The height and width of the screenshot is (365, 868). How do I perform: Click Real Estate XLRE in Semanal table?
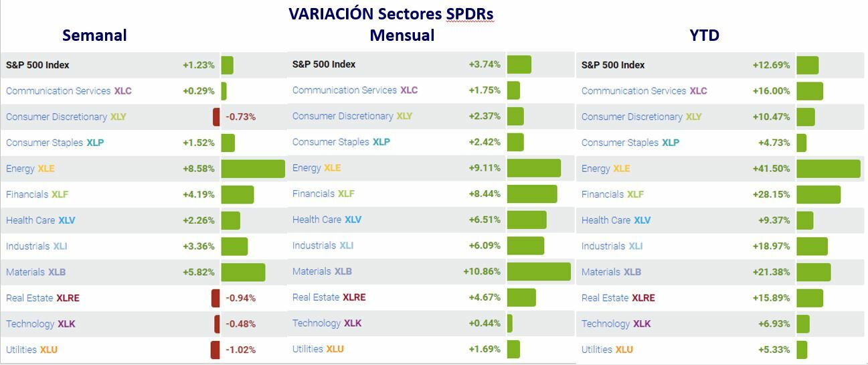pos(43,297)
